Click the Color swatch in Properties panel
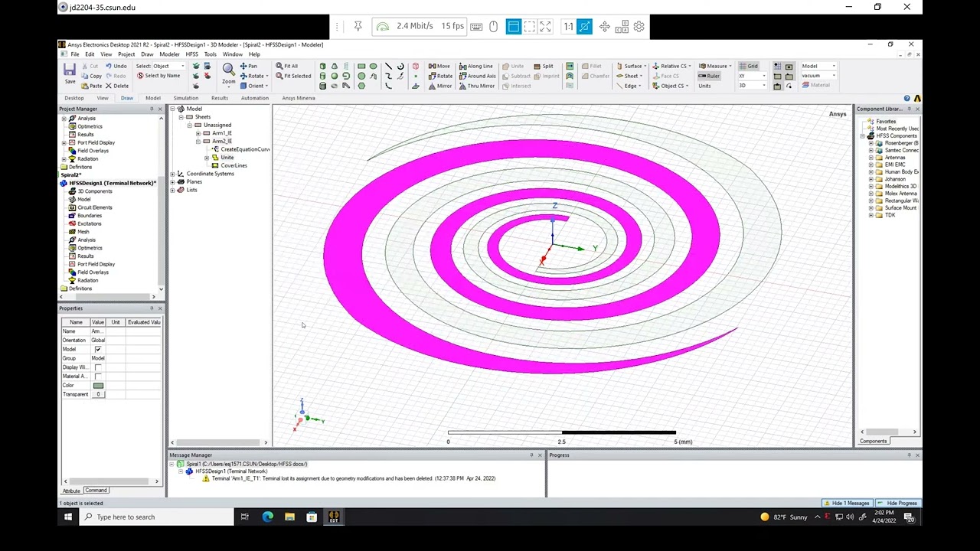 (98, 386)
